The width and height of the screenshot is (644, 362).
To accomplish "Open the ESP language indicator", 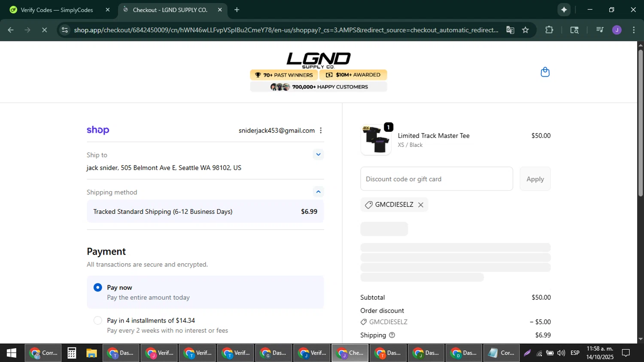I will click(575, 353).
